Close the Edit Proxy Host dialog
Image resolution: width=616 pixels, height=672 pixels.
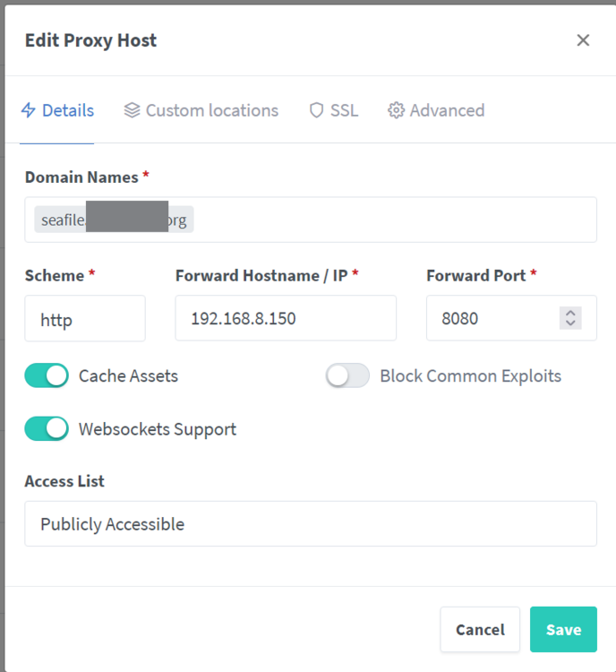[x=583, y=40]
